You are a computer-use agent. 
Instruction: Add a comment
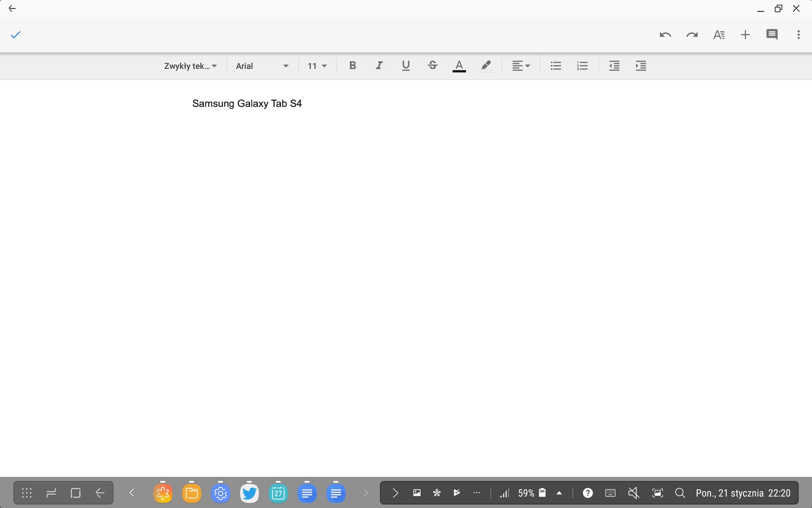[x=772, y=34]
